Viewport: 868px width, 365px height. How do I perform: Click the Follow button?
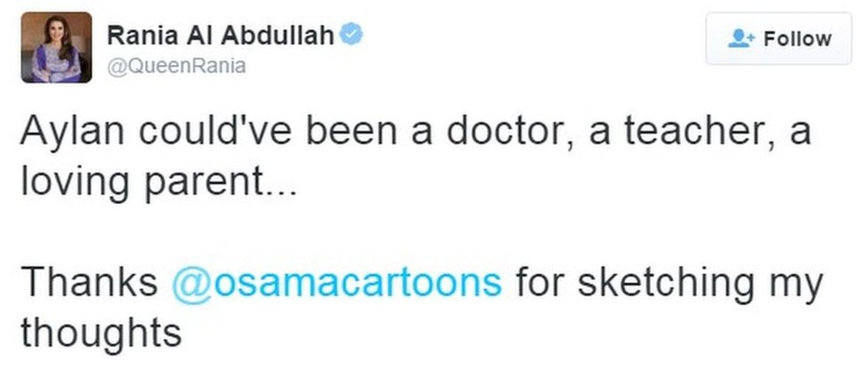[778, 38]
